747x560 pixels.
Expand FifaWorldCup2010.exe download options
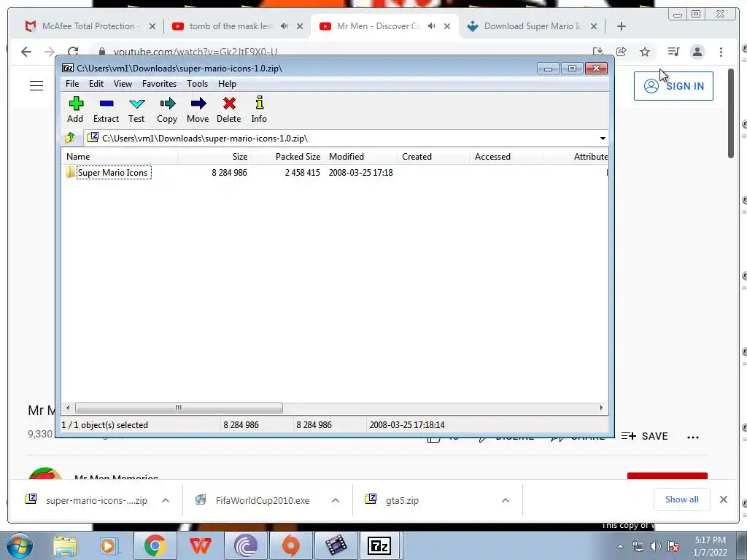(x=336, y=500)
